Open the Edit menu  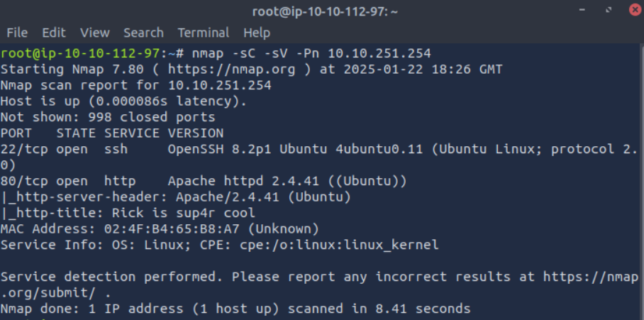point(53,33)
